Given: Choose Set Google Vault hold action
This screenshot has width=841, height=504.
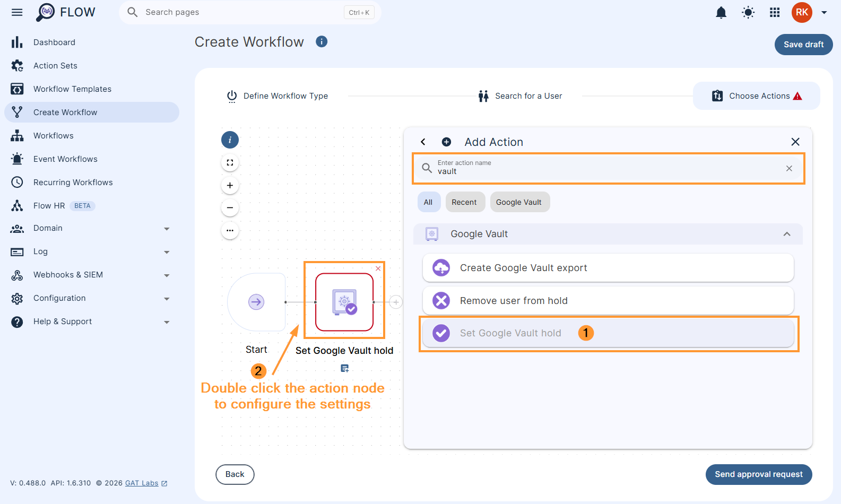Looking at the screenshot, I should [x=608, y=333].
